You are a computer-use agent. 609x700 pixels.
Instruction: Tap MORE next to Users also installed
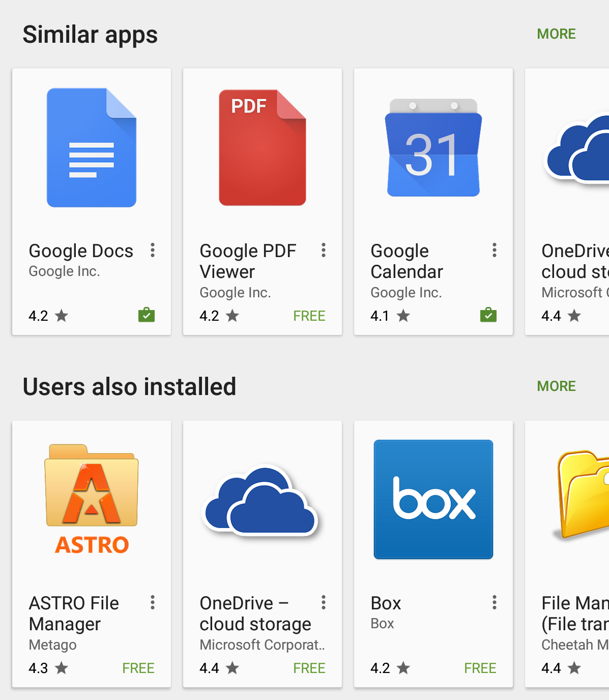point(557,386)
